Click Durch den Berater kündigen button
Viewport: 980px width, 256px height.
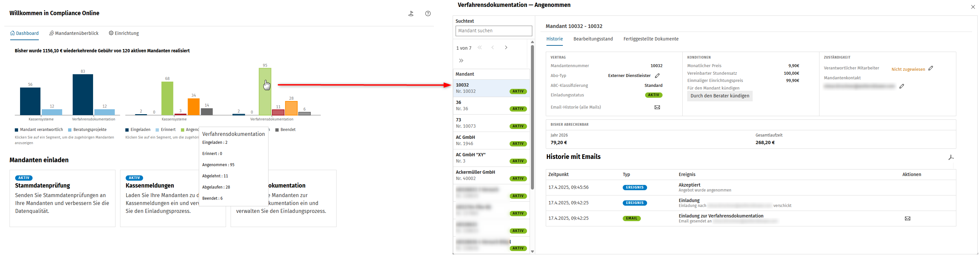[719, 96]
